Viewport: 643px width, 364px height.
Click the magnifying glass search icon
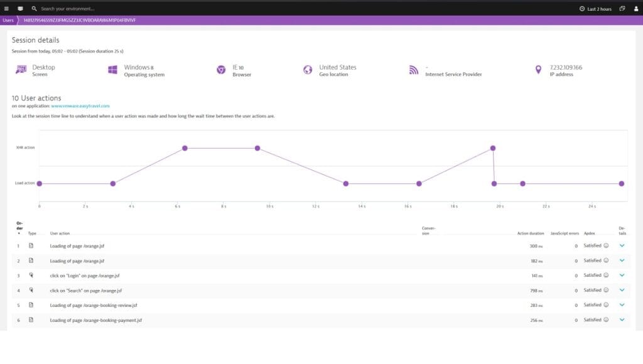(34, 9)
